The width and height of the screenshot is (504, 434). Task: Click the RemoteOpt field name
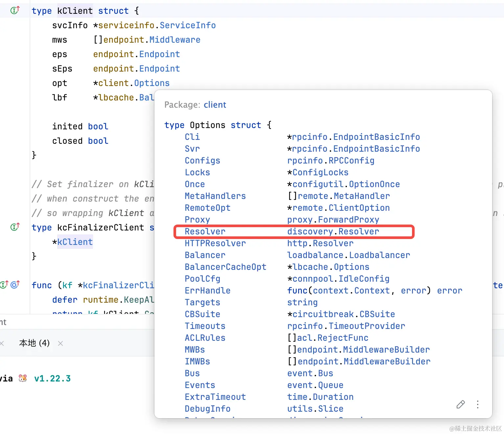point(208,208)
